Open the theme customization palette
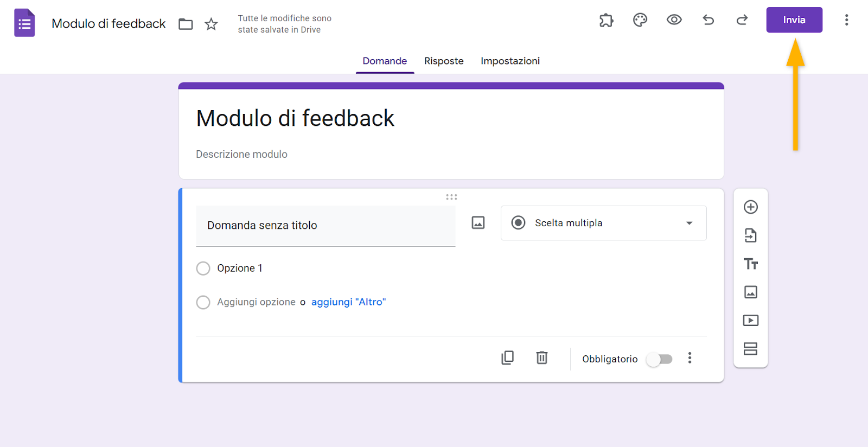This screenshot has width=868, height=447. click(x=640, y=20)
